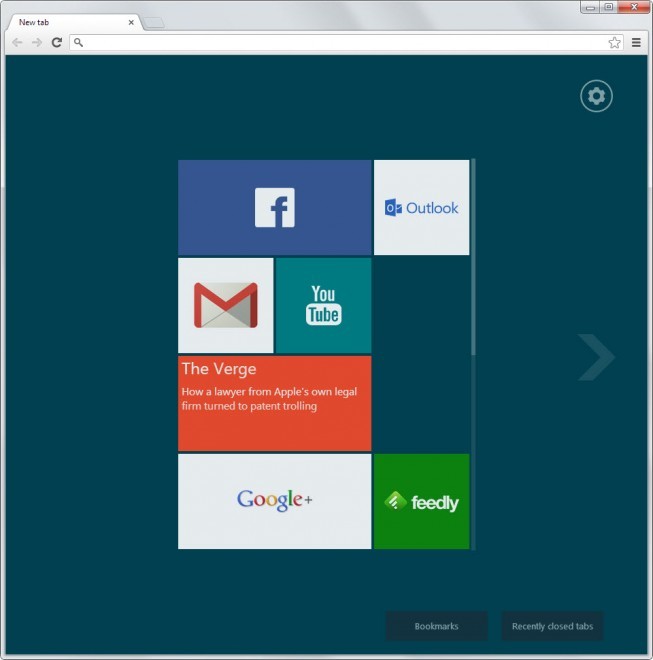Open the Chrome hamburger menu
The height and width of the screenshot is (660, 653).
636,43
